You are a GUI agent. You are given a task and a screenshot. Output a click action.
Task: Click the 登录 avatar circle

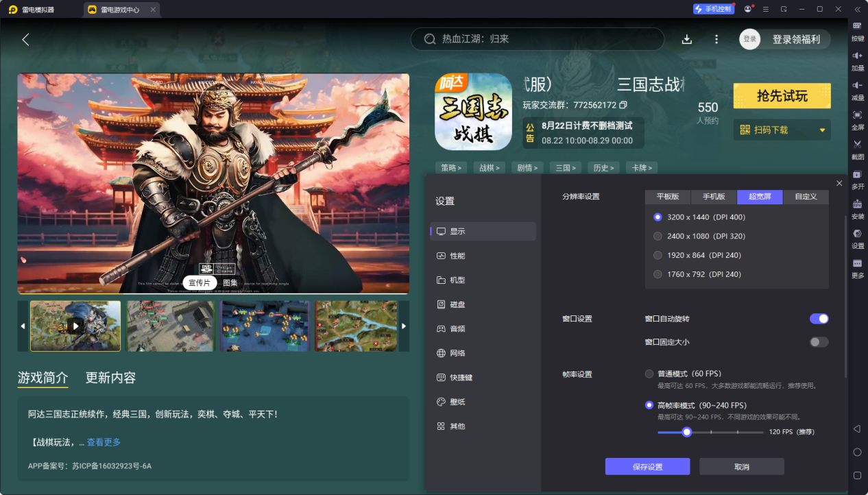click(750, 39)
